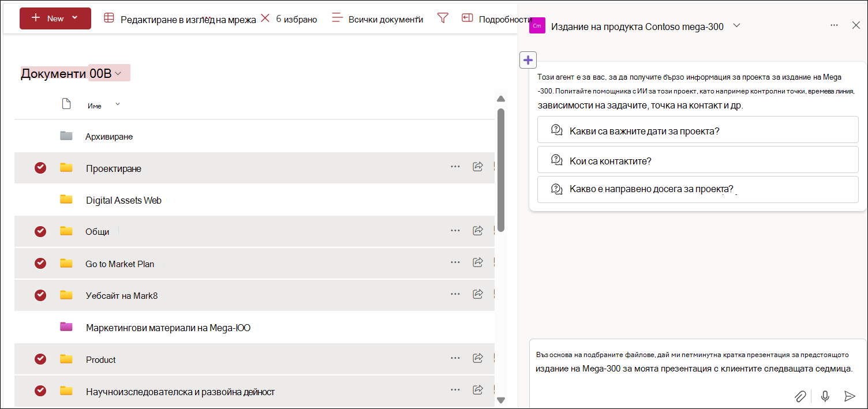This screenshot has width=868, height=409.
Task: Ask Какво е направено досега за проекта?
Action: click(x=698, y=189)
